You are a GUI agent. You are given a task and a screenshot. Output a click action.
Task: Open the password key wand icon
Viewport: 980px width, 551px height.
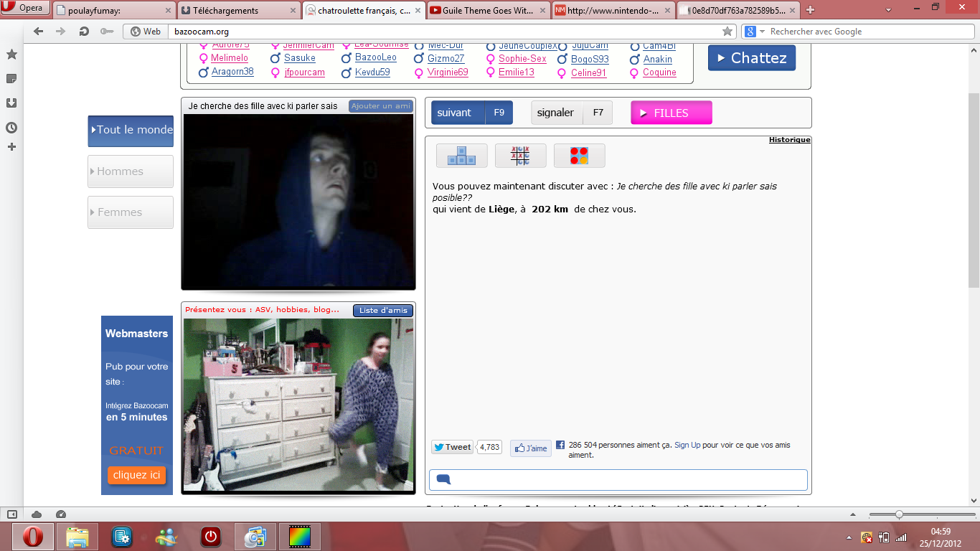(107, 32)
